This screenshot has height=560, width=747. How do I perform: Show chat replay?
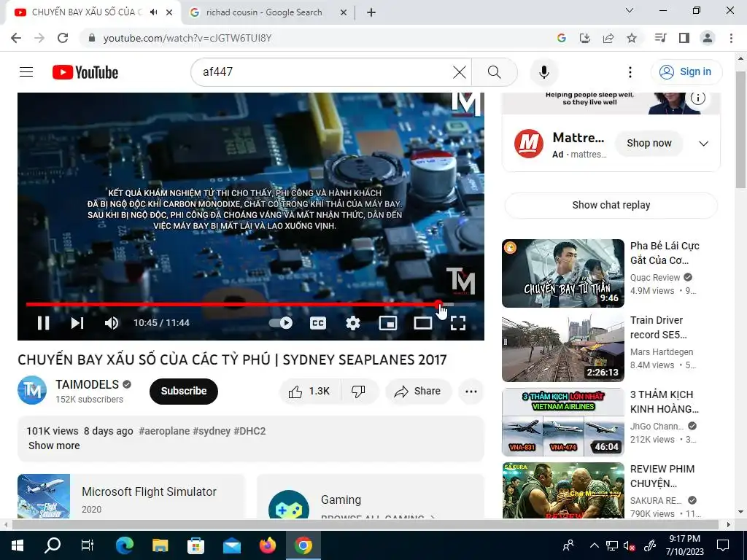611,205
